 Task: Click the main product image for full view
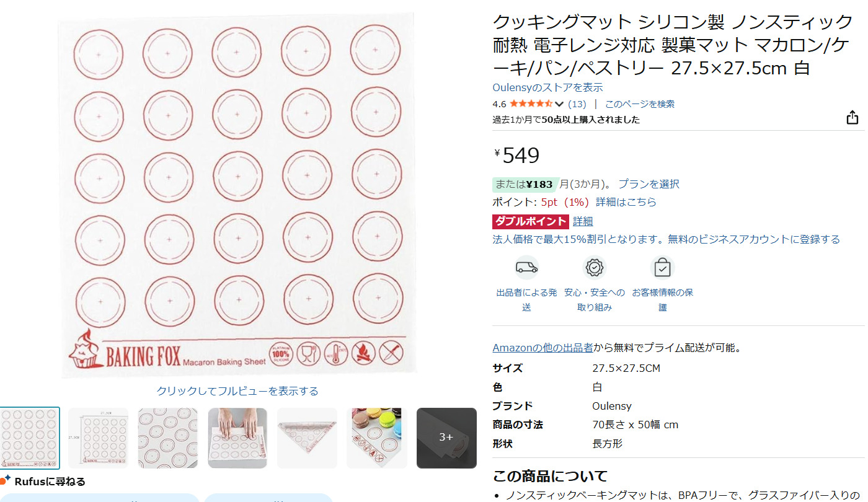237,195
